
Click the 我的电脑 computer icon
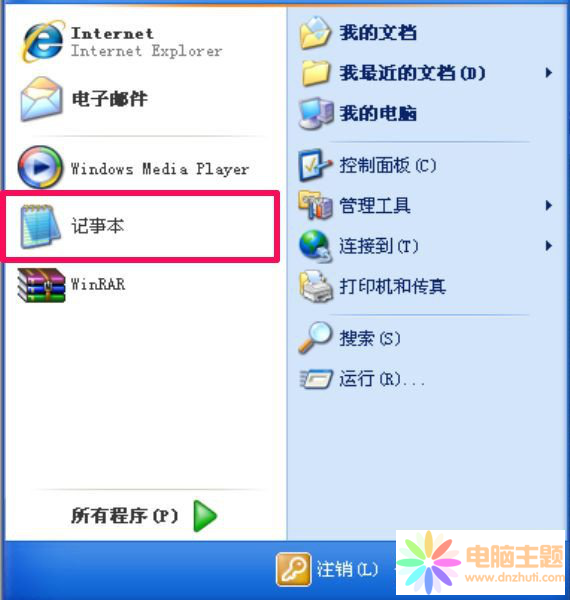tap(316, 113)
